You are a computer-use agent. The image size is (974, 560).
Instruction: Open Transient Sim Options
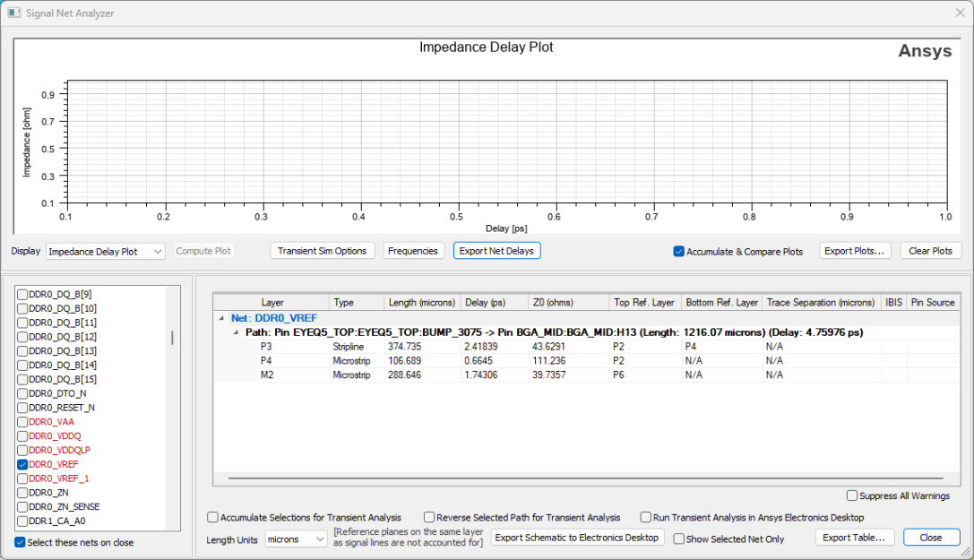[x=322, y=251]
